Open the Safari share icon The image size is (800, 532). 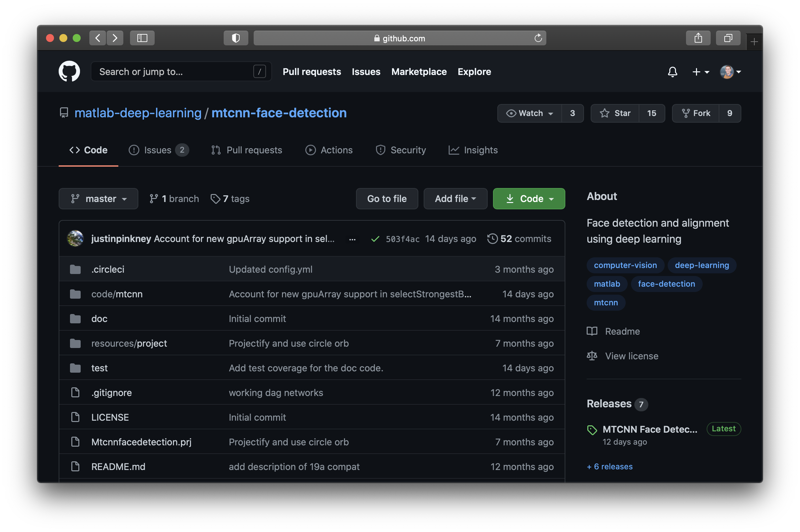(698, 38)
